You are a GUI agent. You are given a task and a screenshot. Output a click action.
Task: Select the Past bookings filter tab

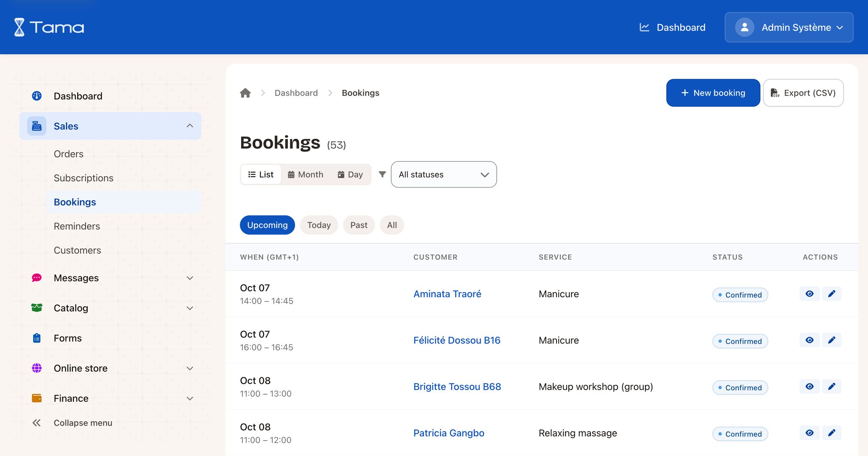359,225
